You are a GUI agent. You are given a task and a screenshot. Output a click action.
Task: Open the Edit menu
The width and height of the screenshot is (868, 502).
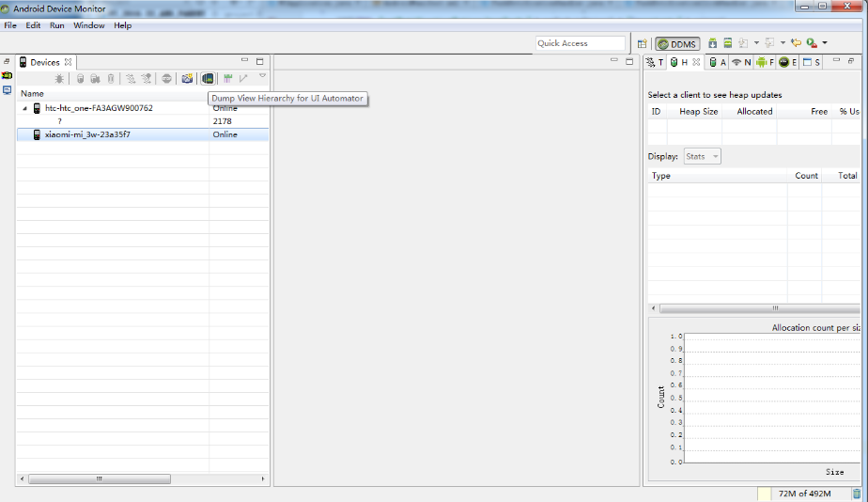(x=33, y=25)
